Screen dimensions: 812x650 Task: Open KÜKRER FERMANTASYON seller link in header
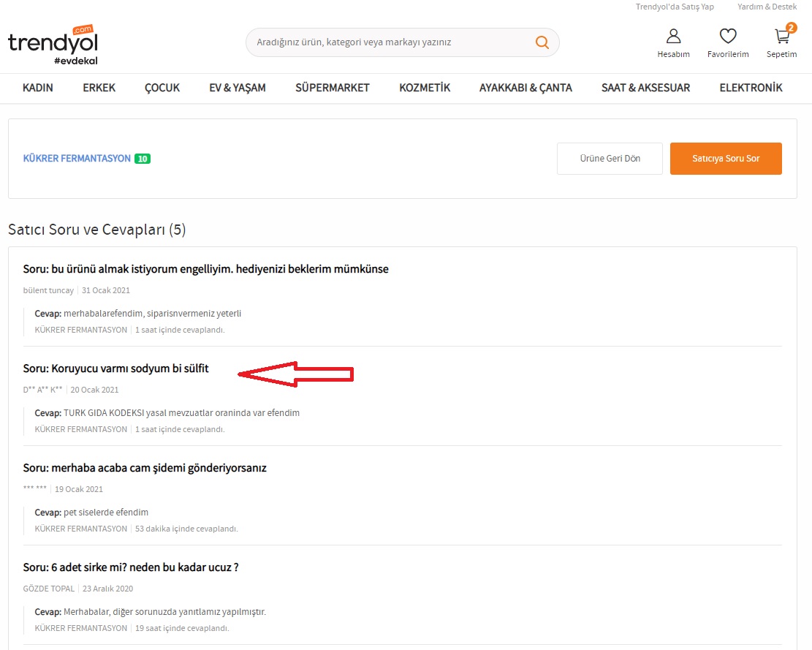(x=77, y=159)
